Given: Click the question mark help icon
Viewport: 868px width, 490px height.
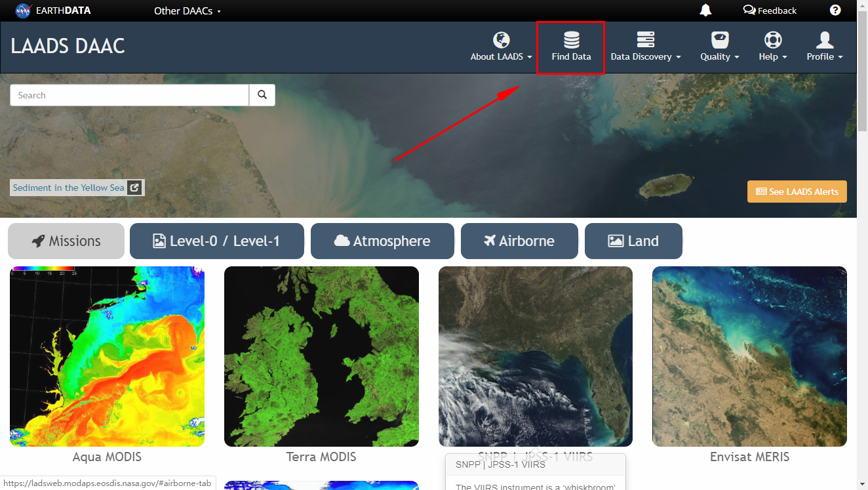Looking at the screenshot, I should [x=835, y=10].
